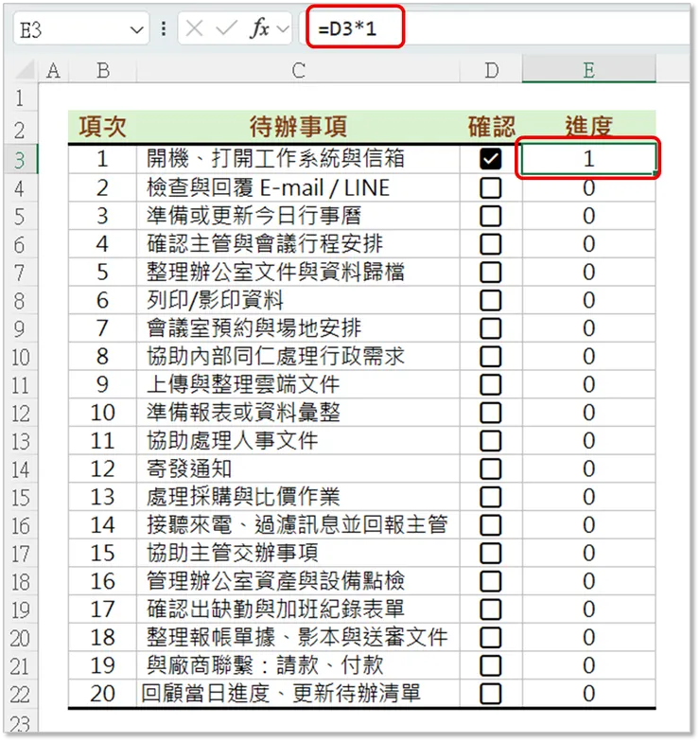The height and width of the screenshot is (742, 700).
Task: Select the 進度 cell for 寄發通知 row
Action: click(588, 469)
